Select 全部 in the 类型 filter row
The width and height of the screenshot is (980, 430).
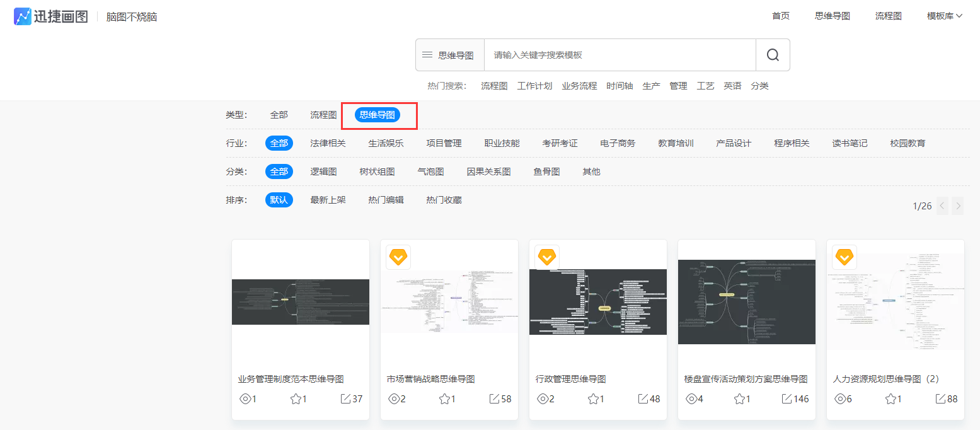pyautogui.click(x=279, y=115)
